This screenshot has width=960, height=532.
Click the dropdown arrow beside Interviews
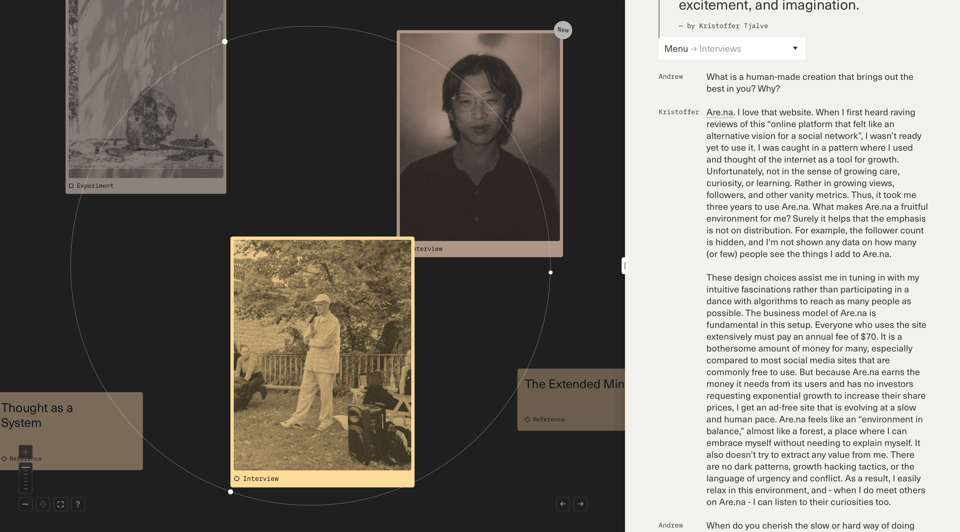pos(795,48)
